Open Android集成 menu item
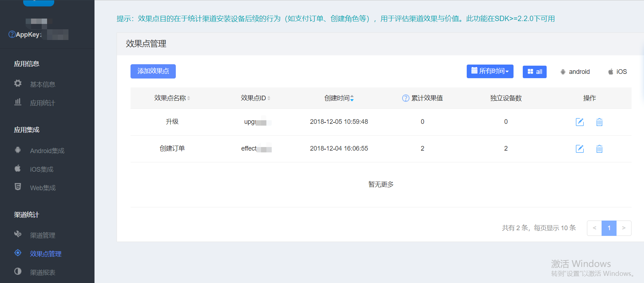This screenshot has width=644, height=283. 47,151
